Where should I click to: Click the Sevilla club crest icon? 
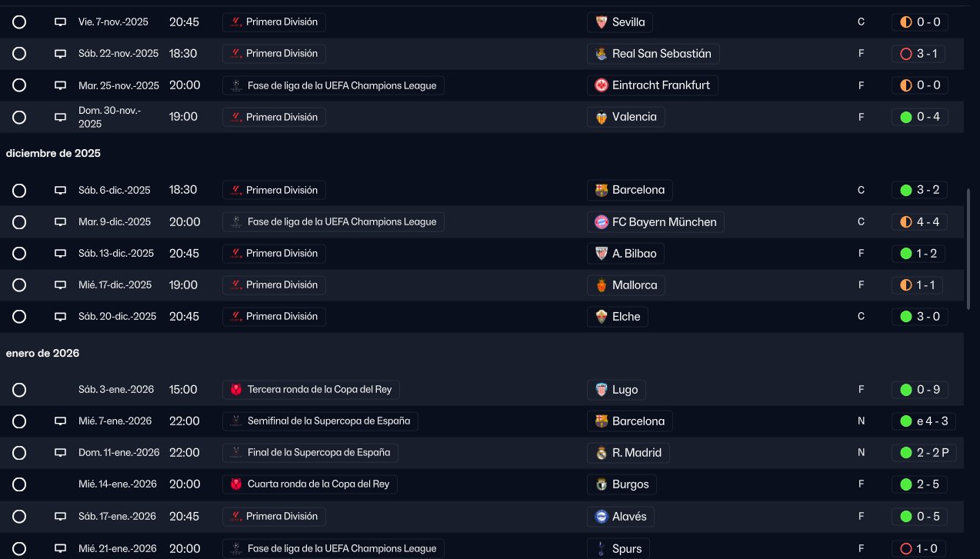[602, 22]
